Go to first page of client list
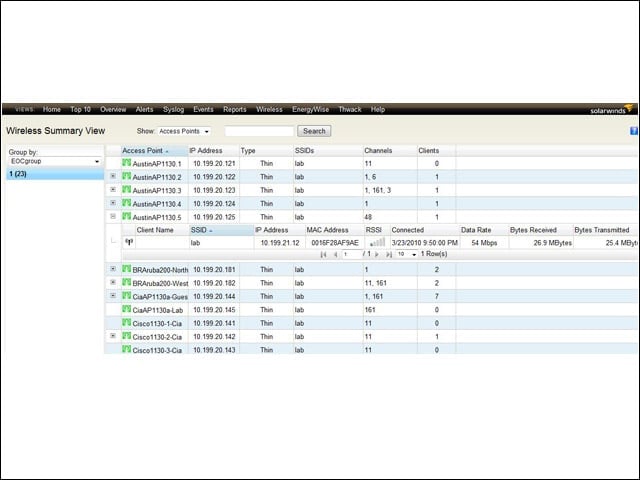Viewport: 640px width, 480px height. (x=323, y=254)
